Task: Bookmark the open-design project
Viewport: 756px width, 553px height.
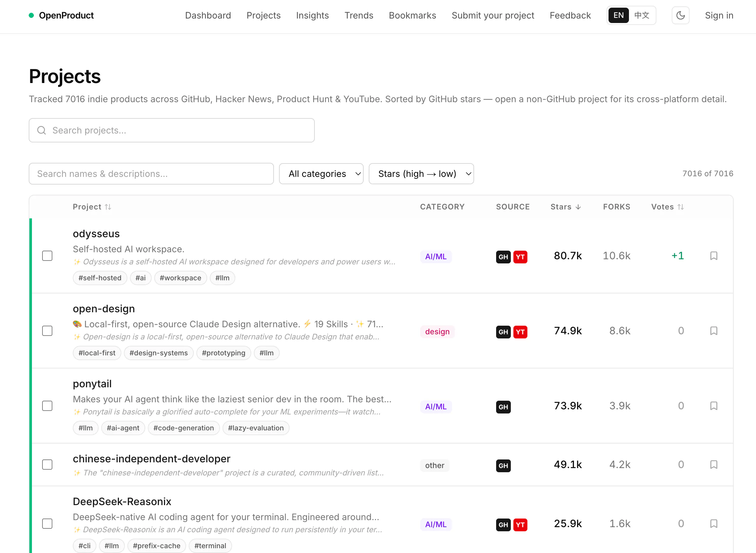Action: [714, 331]
